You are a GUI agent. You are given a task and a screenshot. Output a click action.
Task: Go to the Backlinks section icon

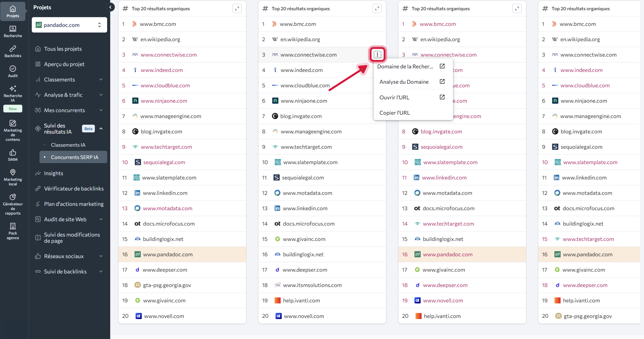click(x=13, y=49)
